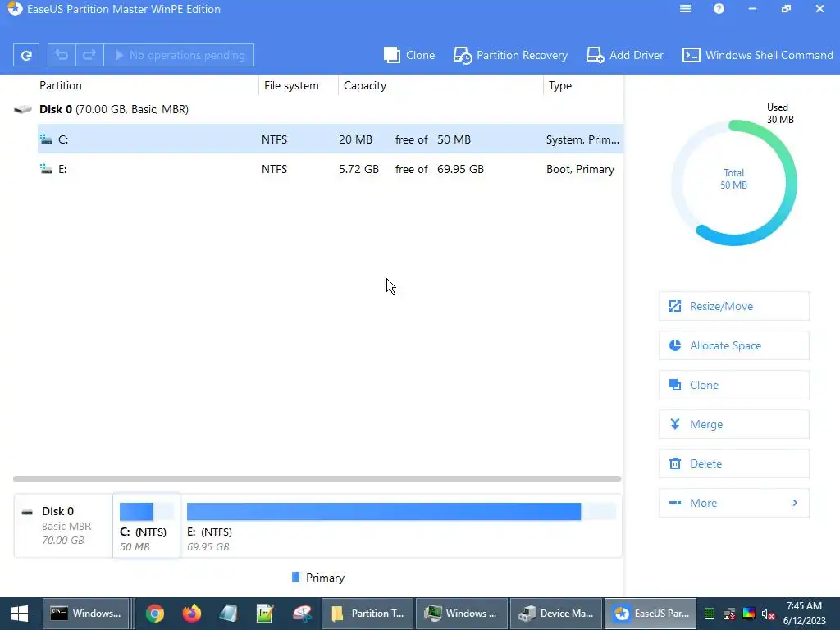Sort by the Type column header

(x=559, y=85)
